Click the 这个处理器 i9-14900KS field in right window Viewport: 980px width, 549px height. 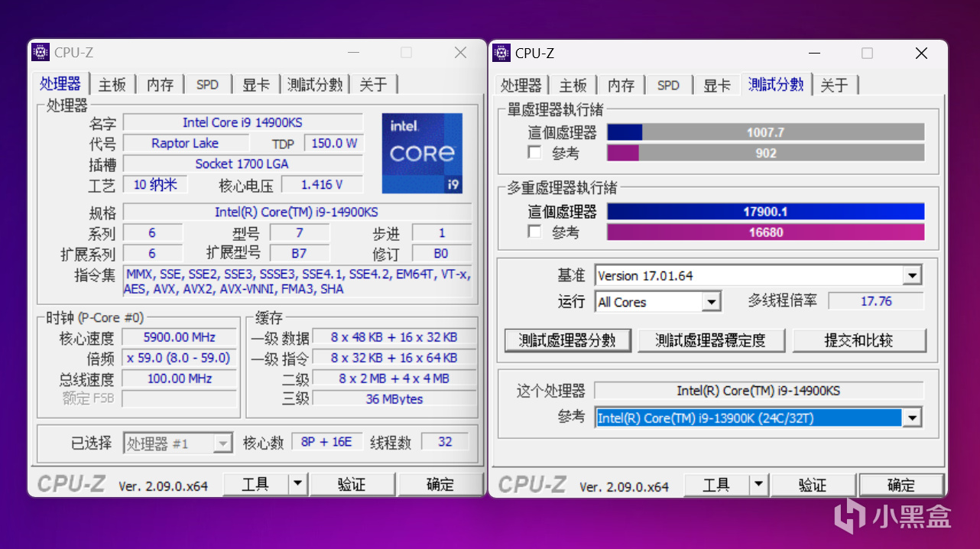[758, 391]
